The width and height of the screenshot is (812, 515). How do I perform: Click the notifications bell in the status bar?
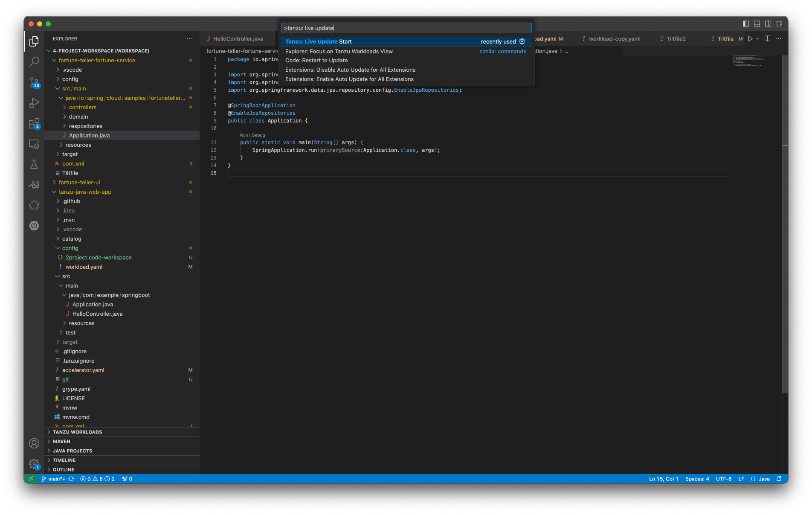pyautogui.click(x=780, y=479)
